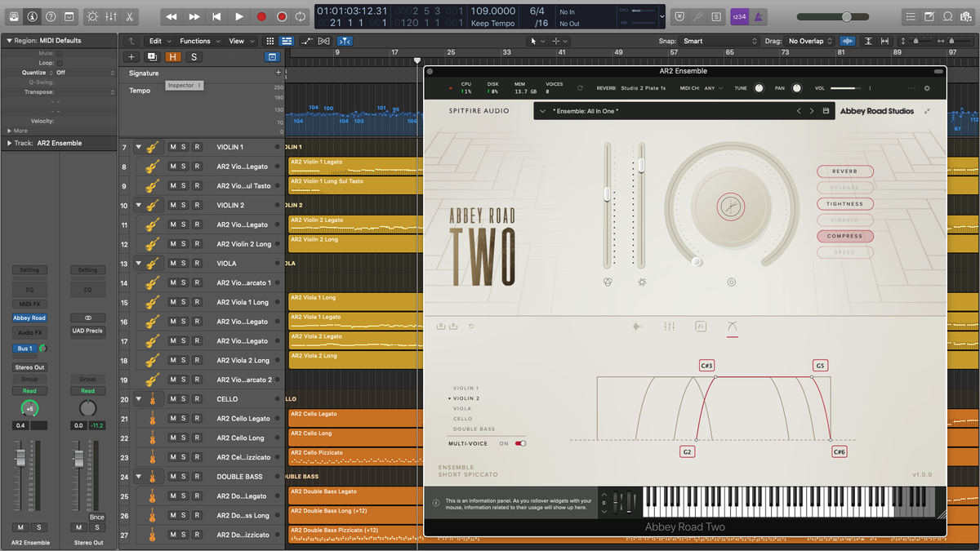This screenshot has width=980, height=551.
Task: Click the REVERB button in the plugin
Action: point(844,171)
